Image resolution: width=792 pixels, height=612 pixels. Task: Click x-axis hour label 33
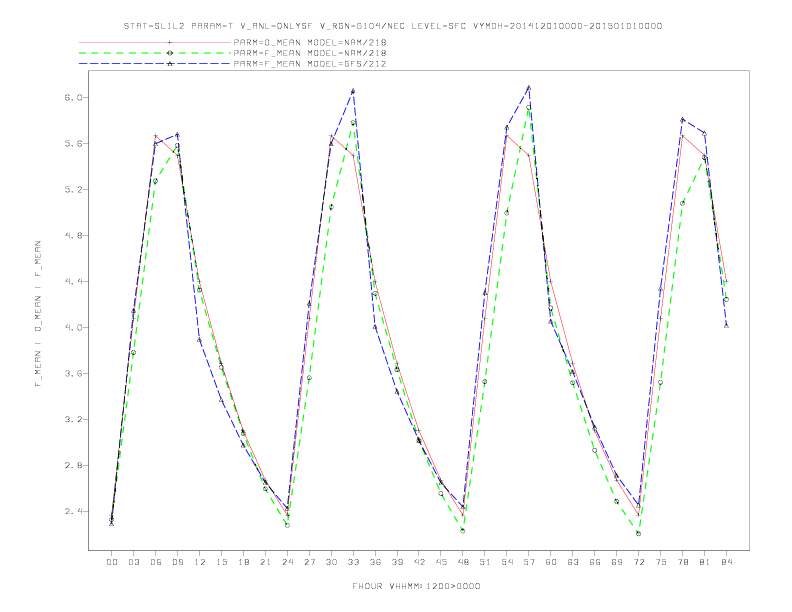pyautogui.click(x=353, y=562)
